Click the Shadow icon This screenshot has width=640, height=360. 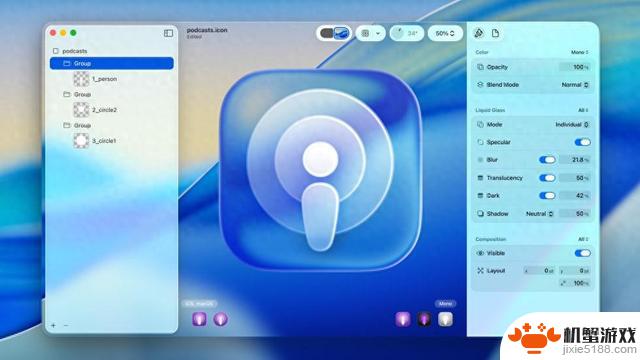pos(480,213)
